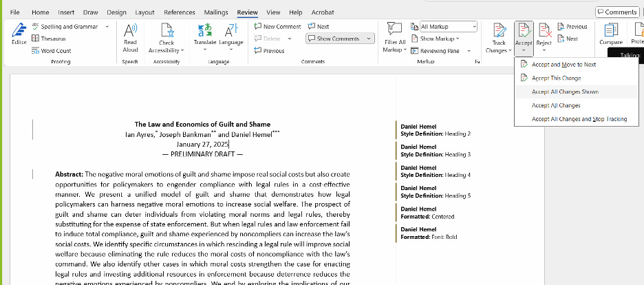Image resolution: width=644 pixels, height=285 pixels.
Task: Switch to the View tab
Action: (273, 12)
